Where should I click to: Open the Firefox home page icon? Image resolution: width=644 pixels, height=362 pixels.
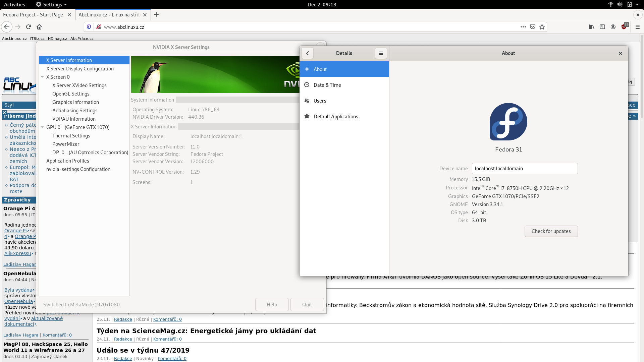39,27
